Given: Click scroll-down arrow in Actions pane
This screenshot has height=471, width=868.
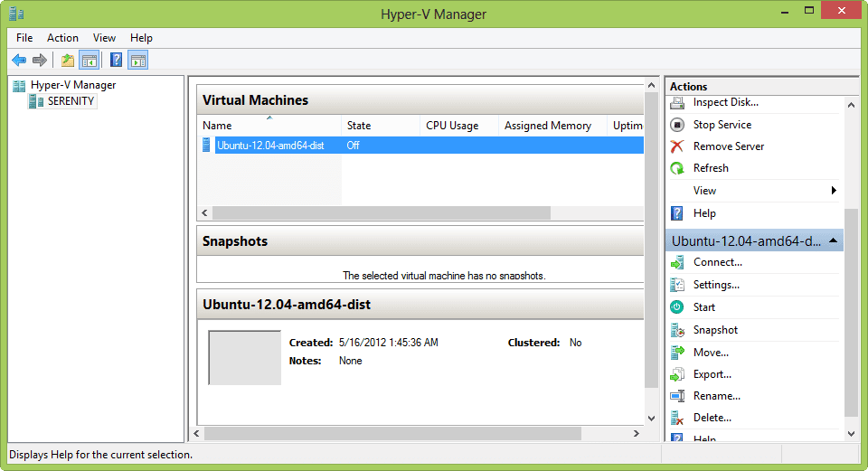Looking at the screenshot, I should pos(852,435).
